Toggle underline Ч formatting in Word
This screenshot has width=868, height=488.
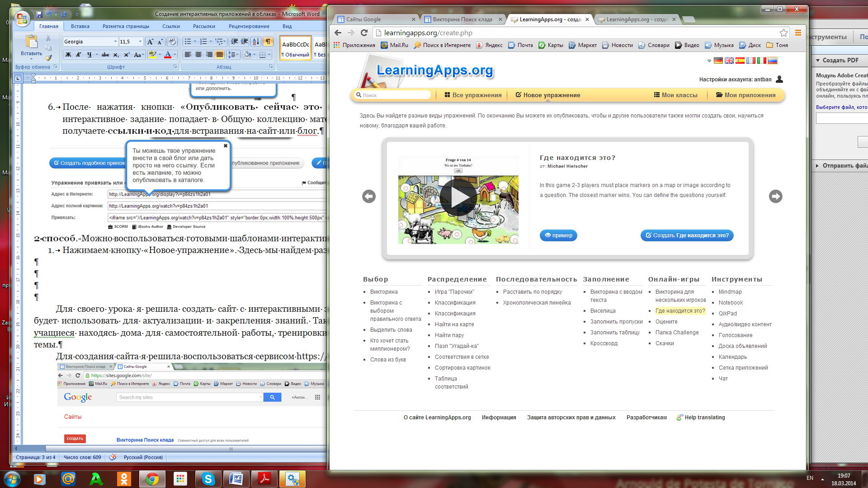click(x=89, y=55)
